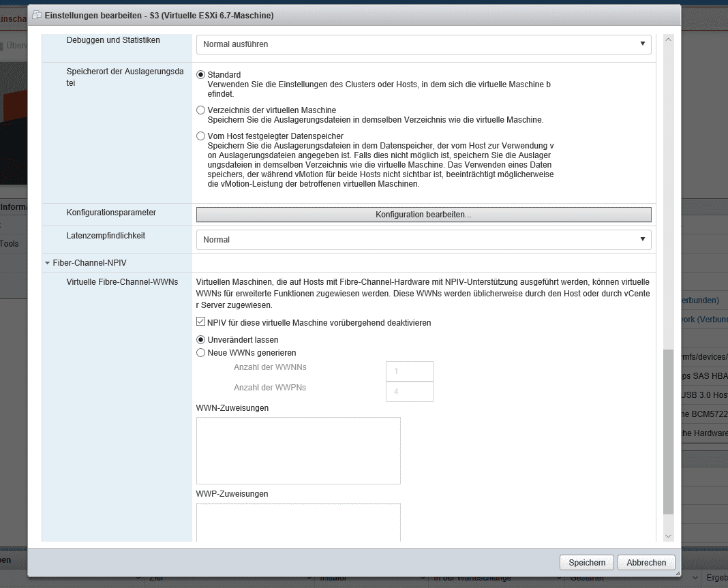Collapse Fiber-Channel-NPIV section
The image size is (728, 588).
click(x=47, y=263)
